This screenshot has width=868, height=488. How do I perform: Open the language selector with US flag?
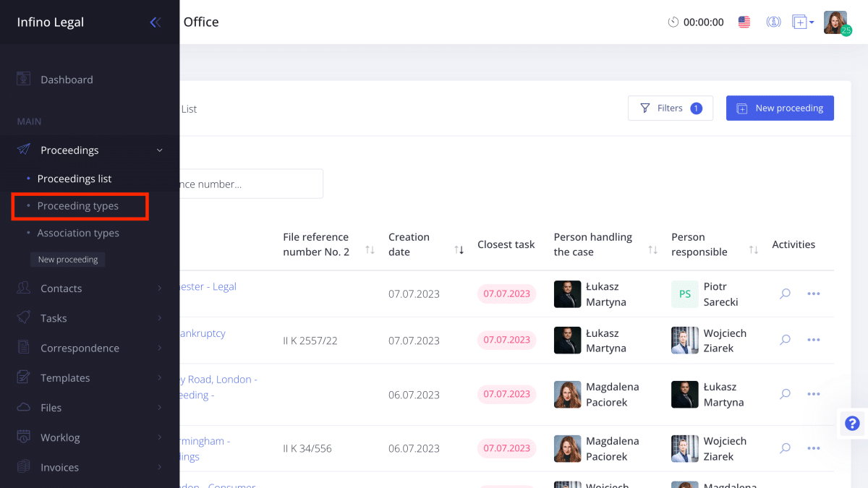coord(744,22)
